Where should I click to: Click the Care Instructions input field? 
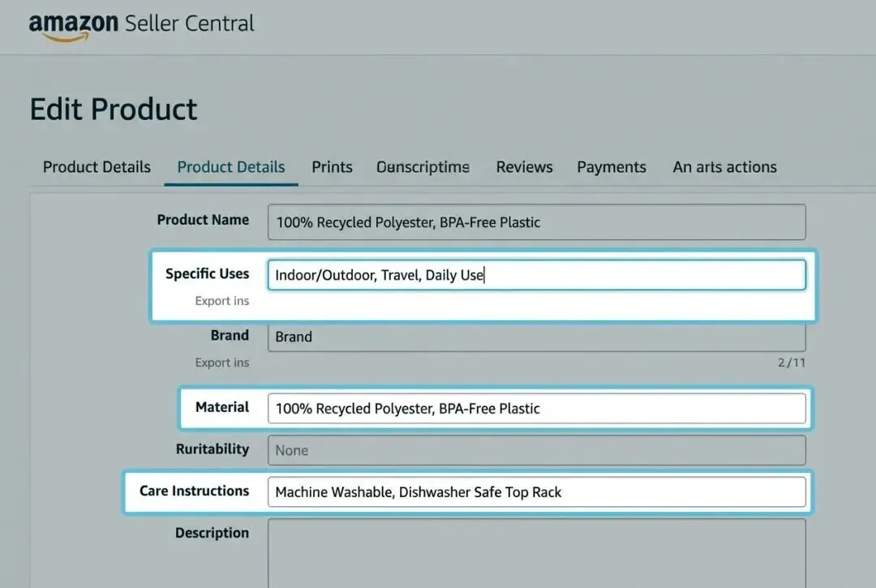(x=536, y=492)
